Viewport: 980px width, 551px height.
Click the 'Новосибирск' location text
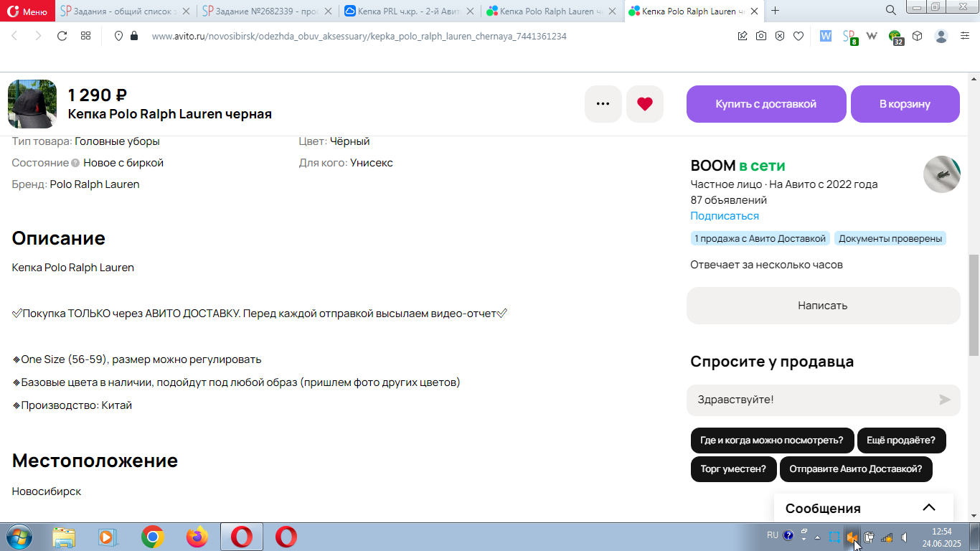tap(47, 491)
